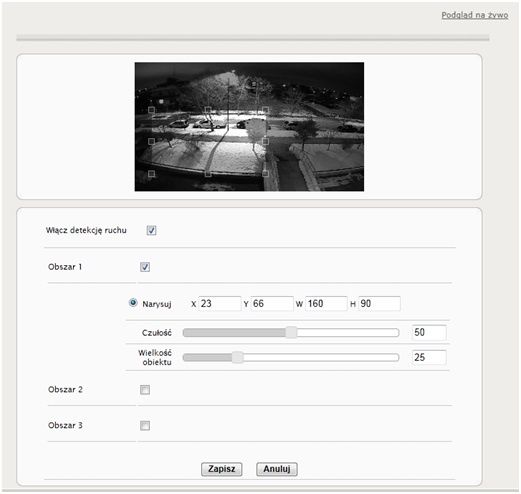Click the Obszar 2 label
Screen dimensions: 521x494
point(65,389)
